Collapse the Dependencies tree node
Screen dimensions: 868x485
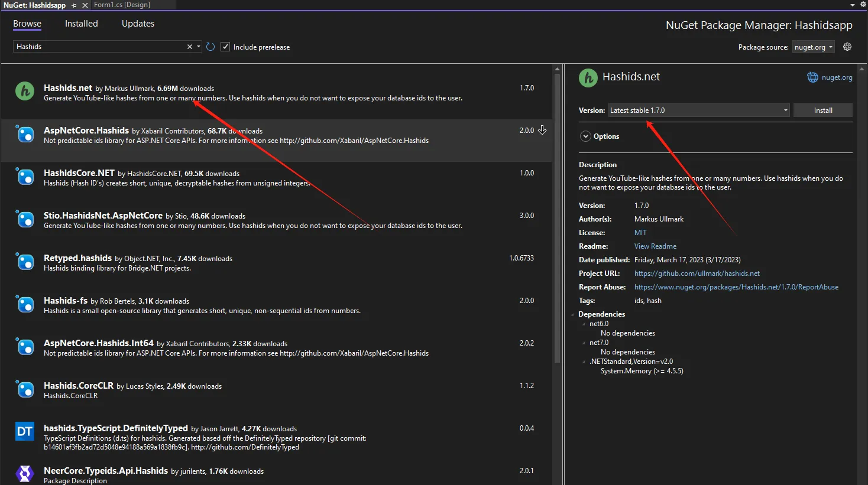[x=573, y=314]
